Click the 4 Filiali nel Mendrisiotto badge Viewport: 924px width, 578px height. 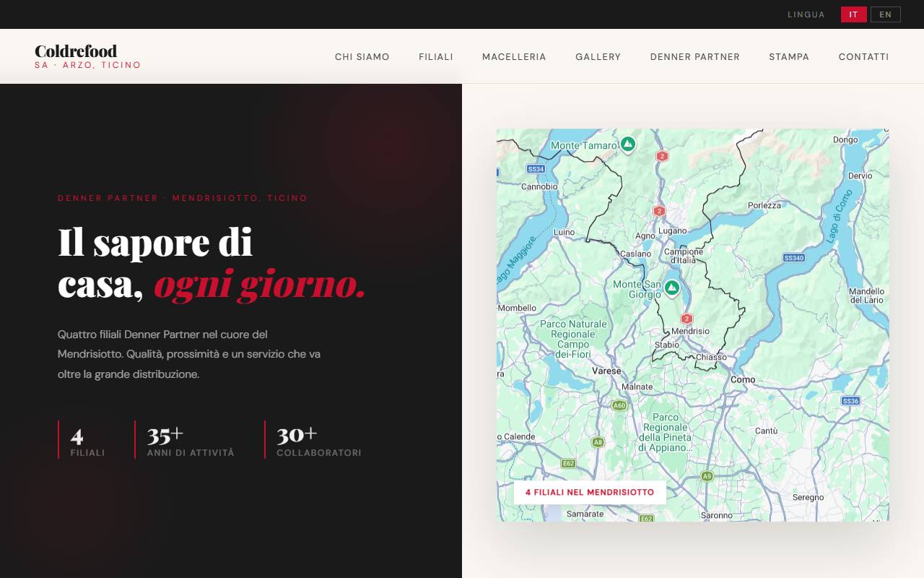(590, 492)
